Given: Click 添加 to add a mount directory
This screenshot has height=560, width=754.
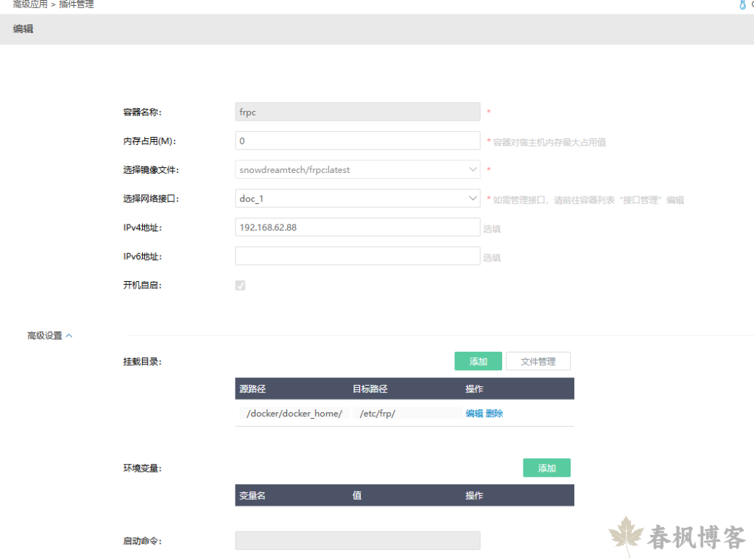Looking at the screenshot, I should pyautogui.click(x=478, y=361).
